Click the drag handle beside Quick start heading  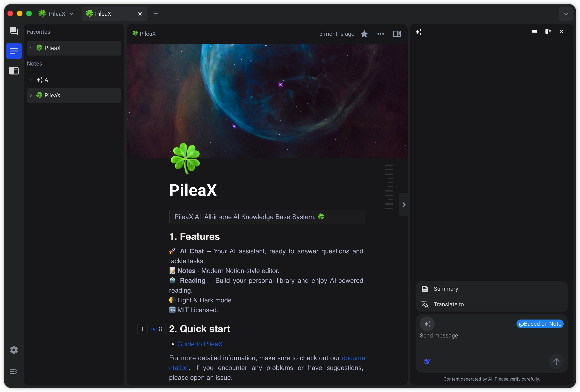161,329
